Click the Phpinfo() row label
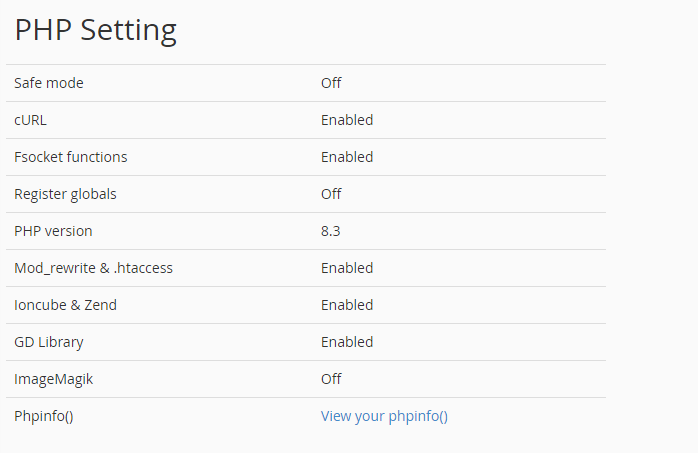Viewport: 698px width, 453px height. point(44,416)
